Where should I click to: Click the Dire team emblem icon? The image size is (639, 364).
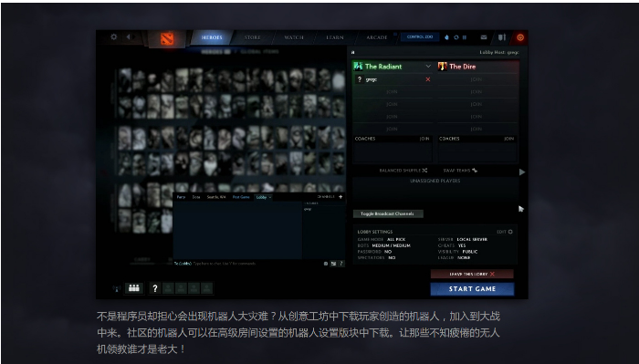pos(442,66)
